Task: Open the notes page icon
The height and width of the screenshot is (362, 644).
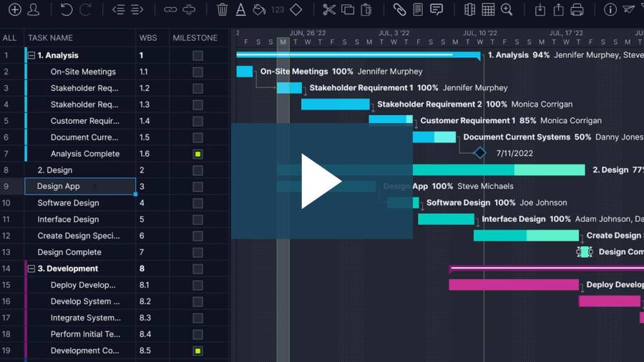Action: (418, 9)
